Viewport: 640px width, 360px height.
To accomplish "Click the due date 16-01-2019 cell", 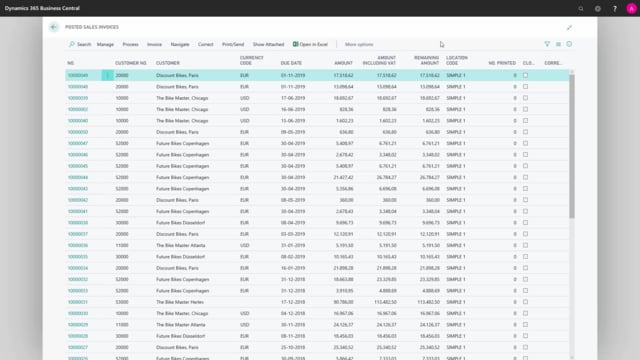I will point(293,268).
